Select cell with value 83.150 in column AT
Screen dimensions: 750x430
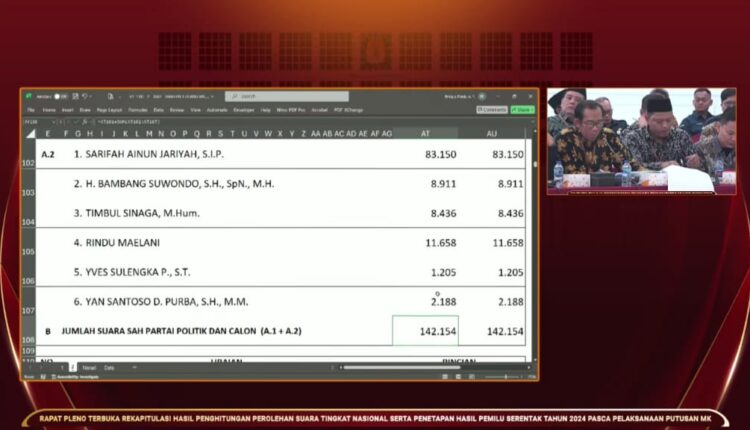[425, 155]
